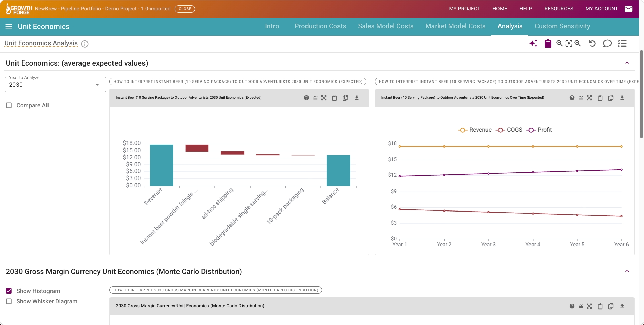This screenshot has height=325, width=644.
Task: Open help on Monte Carlo Distribution chart
Action: 572,306
